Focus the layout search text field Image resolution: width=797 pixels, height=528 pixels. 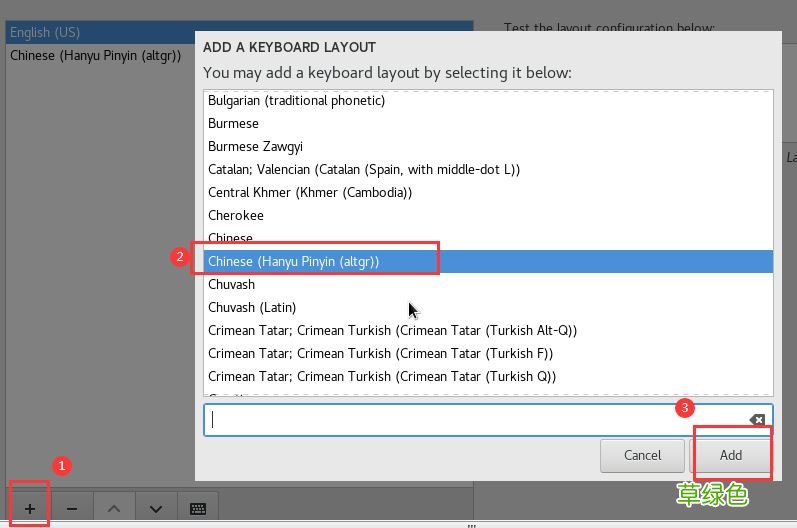click(470, 420)
